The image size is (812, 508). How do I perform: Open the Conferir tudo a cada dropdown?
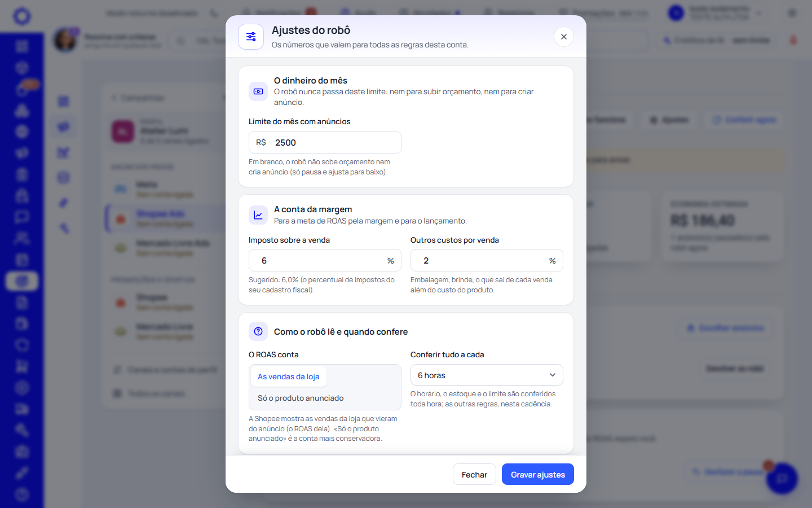tap(487, 375)
